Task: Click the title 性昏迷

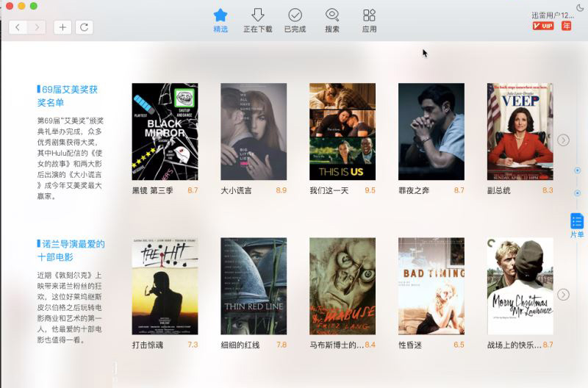Action: tap(410, 345)
